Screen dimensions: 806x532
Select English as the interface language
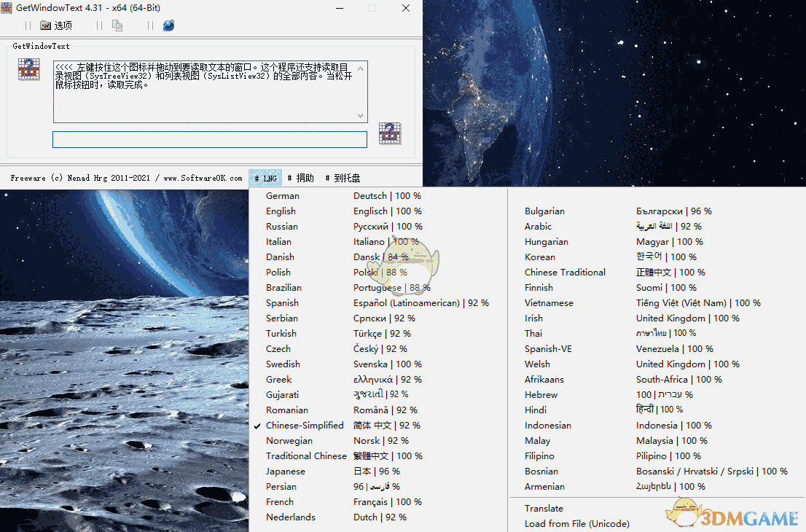point(281,211)
